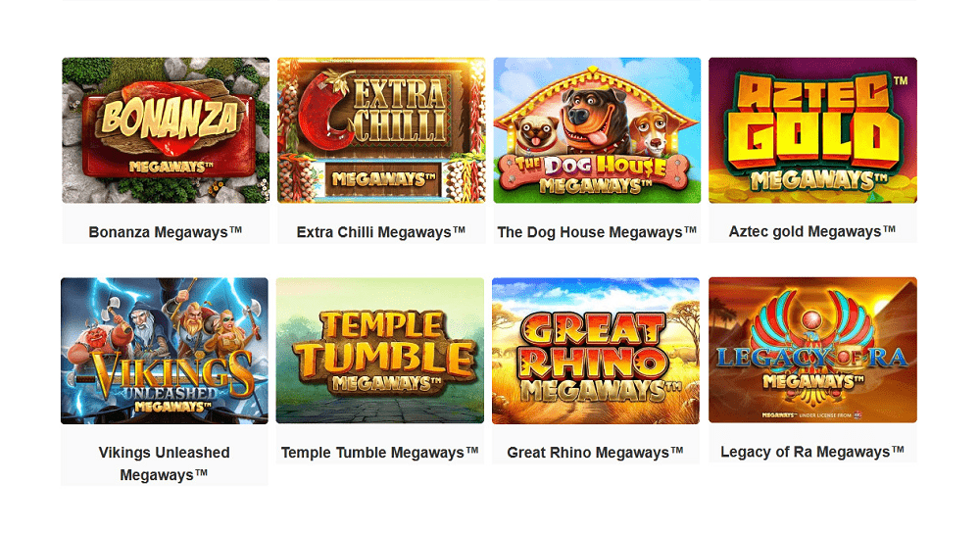Select The Dog House Megaways thumbnail
The image size is (980, 533).
click(x=597, y=130)
